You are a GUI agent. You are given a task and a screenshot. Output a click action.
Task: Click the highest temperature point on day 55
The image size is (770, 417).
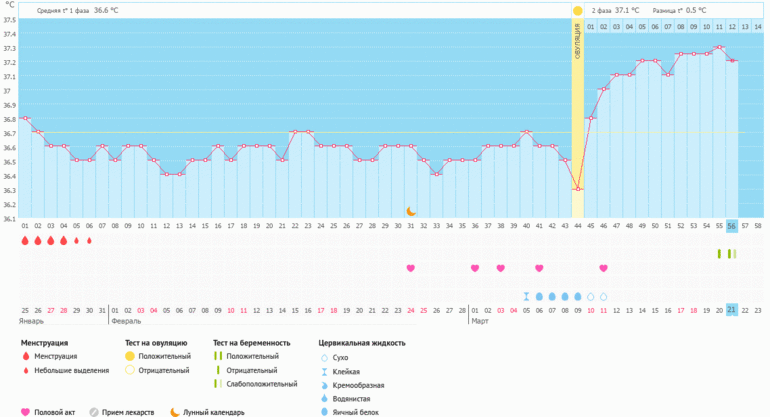719,47
